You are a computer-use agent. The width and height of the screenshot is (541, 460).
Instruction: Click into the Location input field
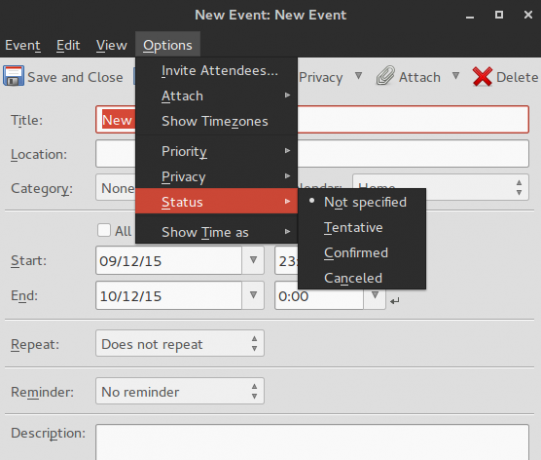point(312,154)
